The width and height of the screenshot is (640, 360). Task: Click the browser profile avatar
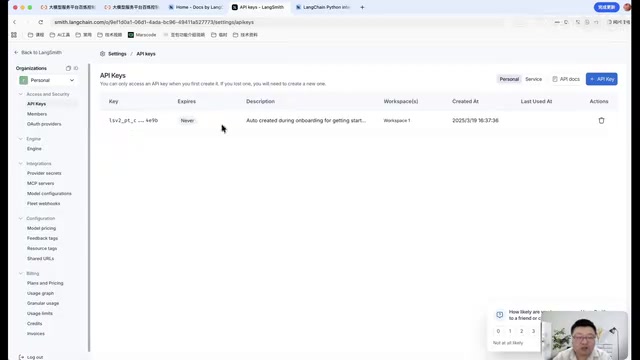click(x=627, y=7)
